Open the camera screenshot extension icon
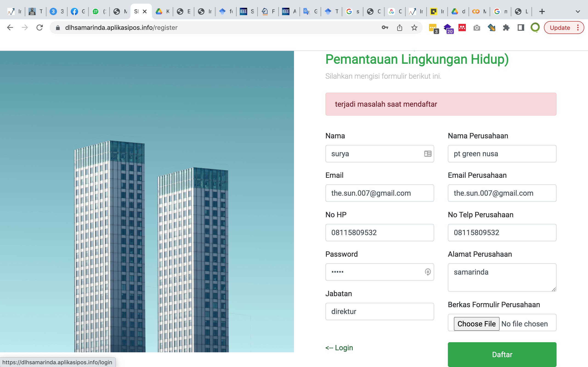This screenshot has height=367, width=588. [477, 28]
